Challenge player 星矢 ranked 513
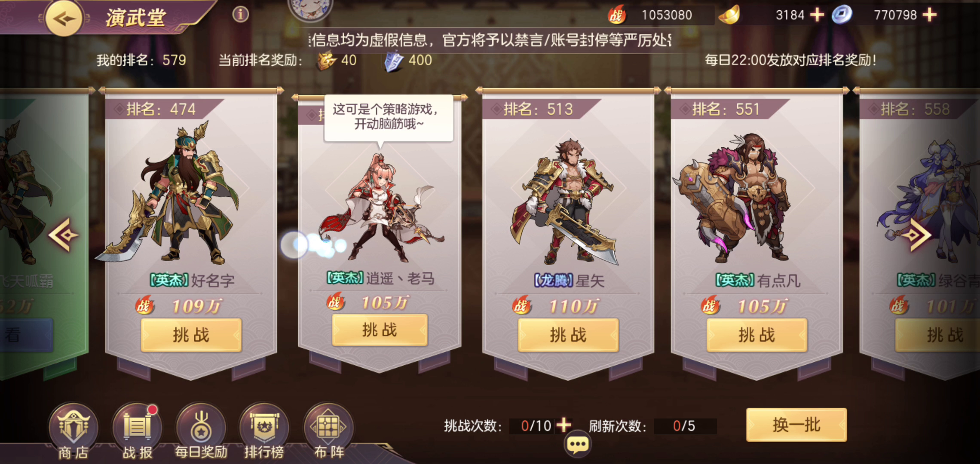Screen dimensions: 980x464 568,335
